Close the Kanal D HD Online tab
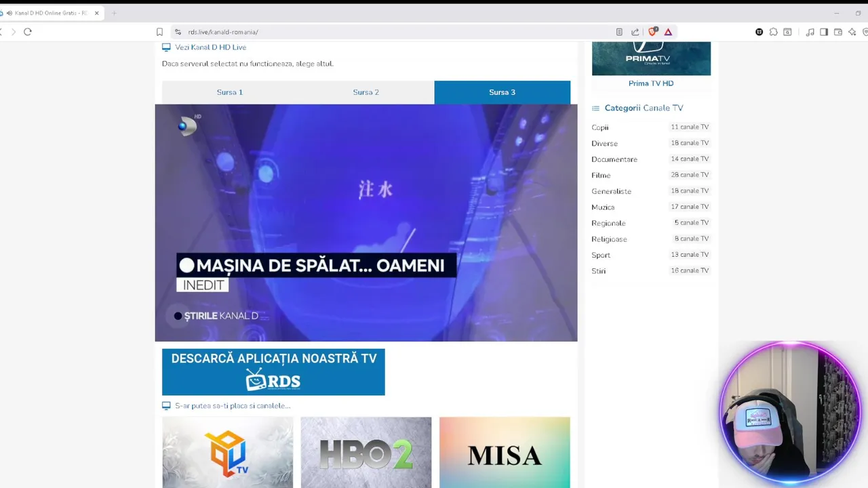868x488 pixels. (x=97, y=13)
